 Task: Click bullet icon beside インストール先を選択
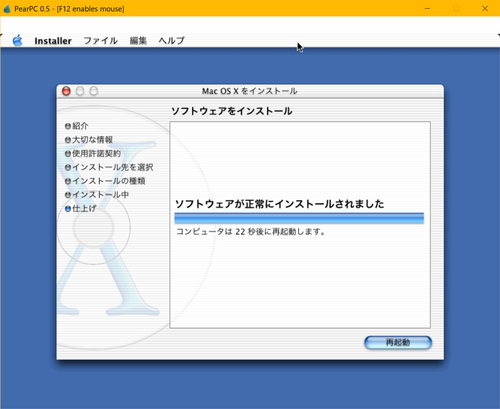(68, 167)
